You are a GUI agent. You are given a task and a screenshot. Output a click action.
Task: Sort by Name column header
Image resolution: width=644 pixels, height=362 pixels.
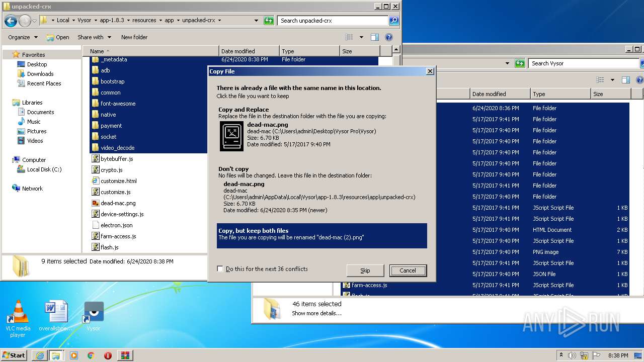point(150,51)
